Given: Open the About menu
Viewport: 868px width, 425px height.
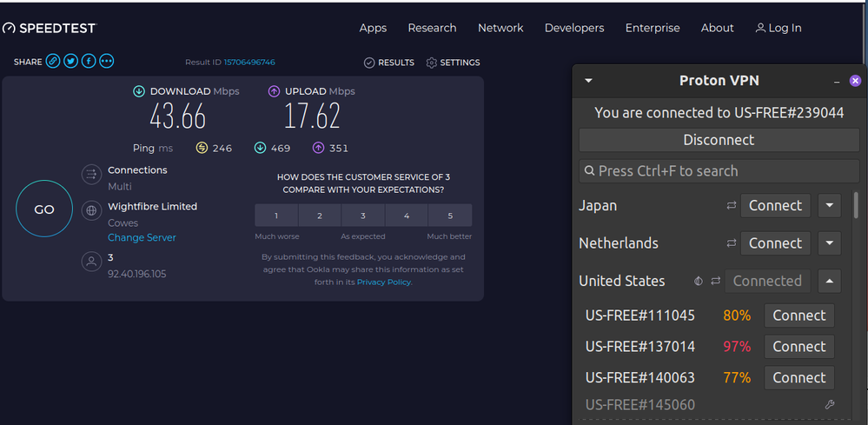Looking at the screenshot, I should [x=718, y=28].
